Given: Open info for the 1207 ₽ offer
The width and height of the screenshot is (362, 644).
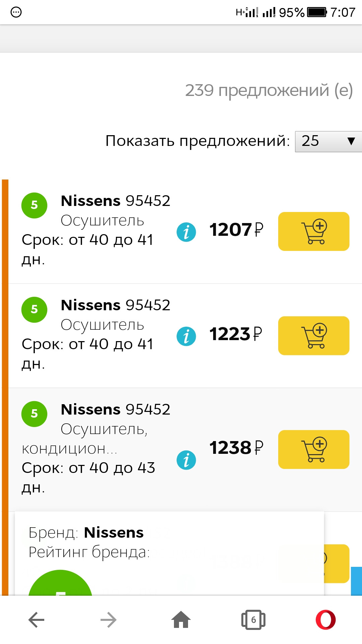Looking at the screenshot, I should point(186,232).
